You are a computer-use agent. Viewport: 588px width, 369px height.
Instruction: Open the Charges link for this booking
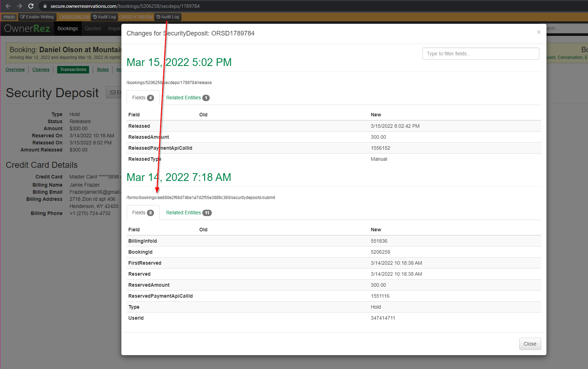click(41, 70)
